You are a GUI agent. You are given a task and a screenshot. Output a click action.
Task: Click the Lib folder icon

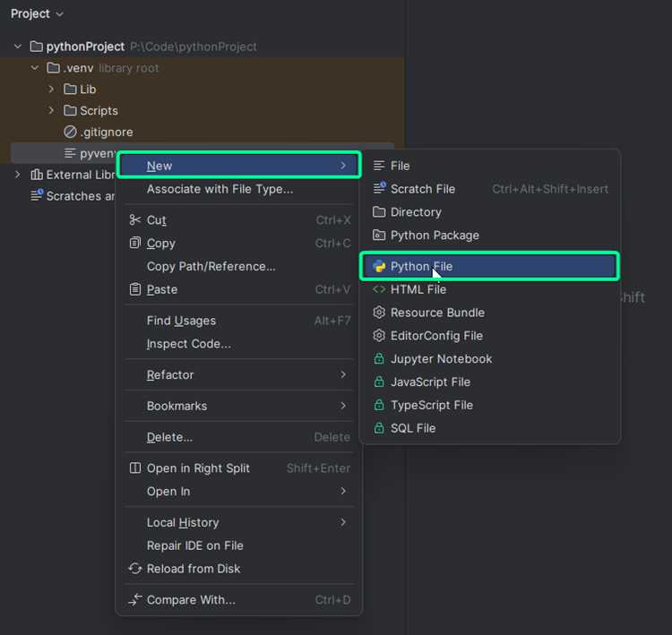70,90
